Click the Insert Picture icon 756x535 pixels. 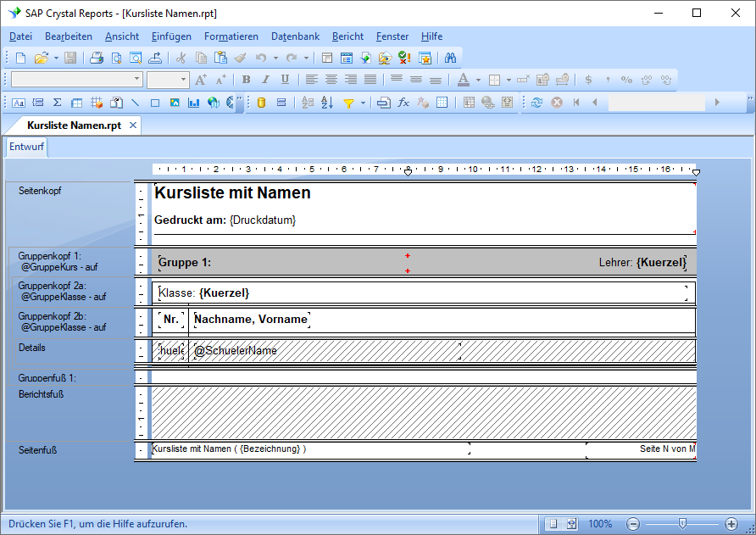(175, 103)
